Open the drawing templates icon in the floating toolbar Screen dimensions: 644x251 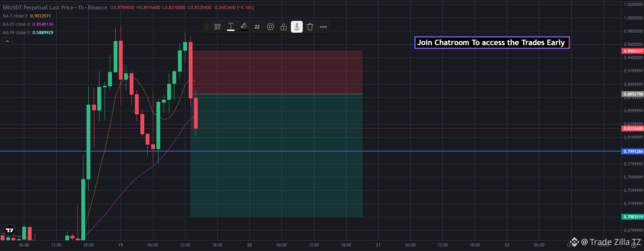click(218, 27)
